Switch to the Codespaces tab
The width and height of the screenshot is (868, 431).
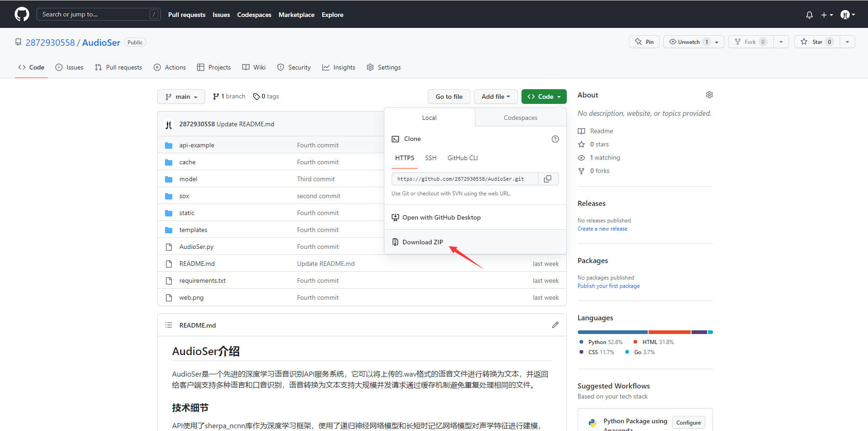click(x=521, y=118)
